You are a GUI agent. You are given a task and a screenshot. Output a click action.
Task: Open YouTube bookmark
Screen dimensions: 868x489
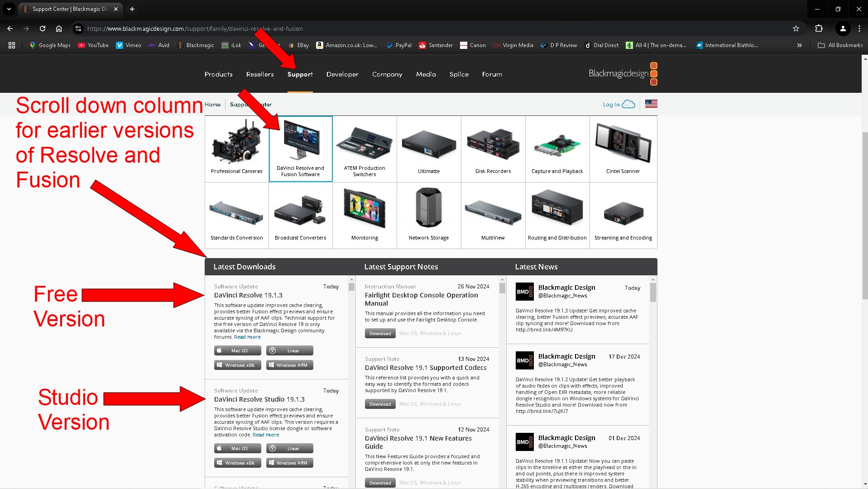93,45
